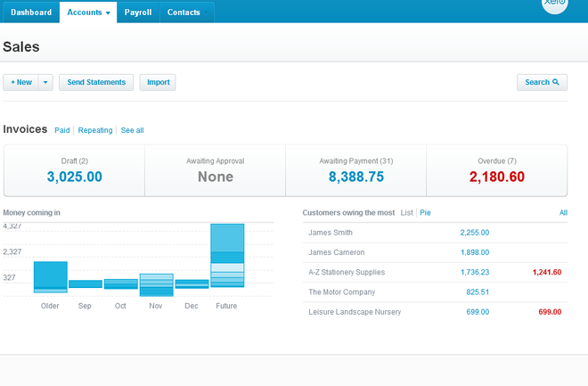Click the Send Statements button
The image size is (588, 386).
(x=96, y=82)
